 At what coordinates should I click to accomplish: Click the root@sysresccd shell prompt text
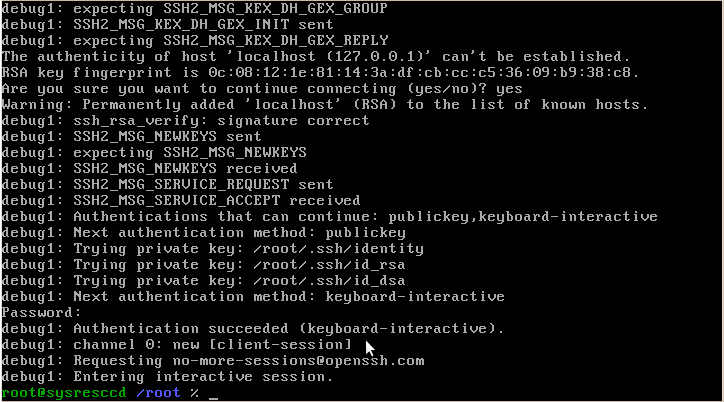coord(64,392)
